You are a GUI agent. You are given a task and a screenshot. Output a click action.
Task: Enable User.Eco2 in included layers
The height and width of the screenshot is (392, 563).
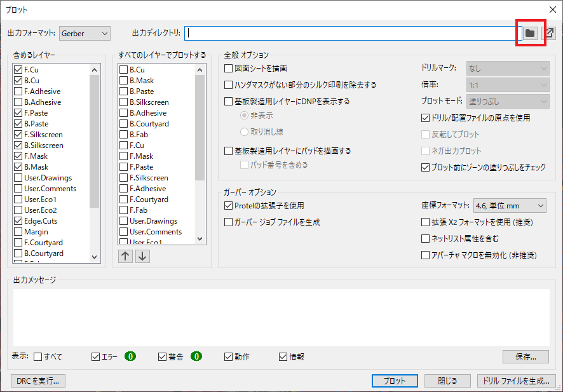[18, 210]
